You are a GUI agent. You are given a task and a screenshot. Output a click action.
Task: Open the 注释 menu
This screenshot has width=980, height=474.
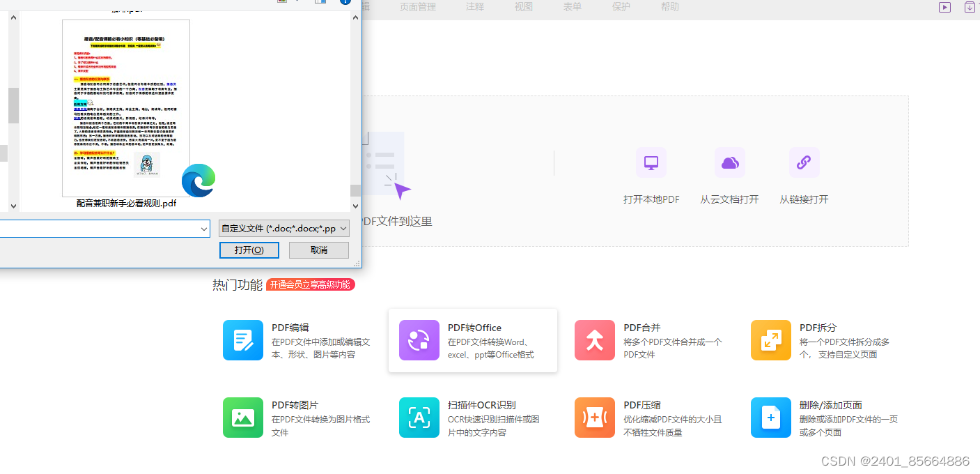(x=475, y=7)
